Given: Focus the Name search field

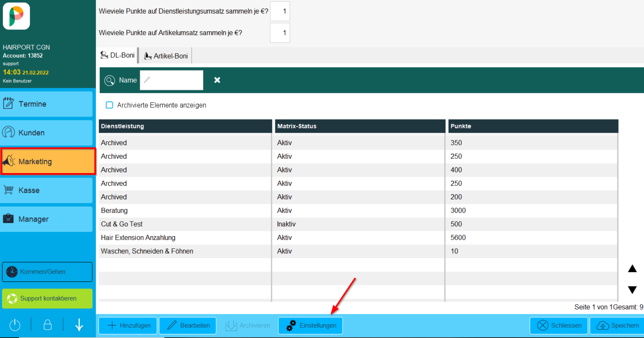Looking at the screenshot, I should [171, 80].
